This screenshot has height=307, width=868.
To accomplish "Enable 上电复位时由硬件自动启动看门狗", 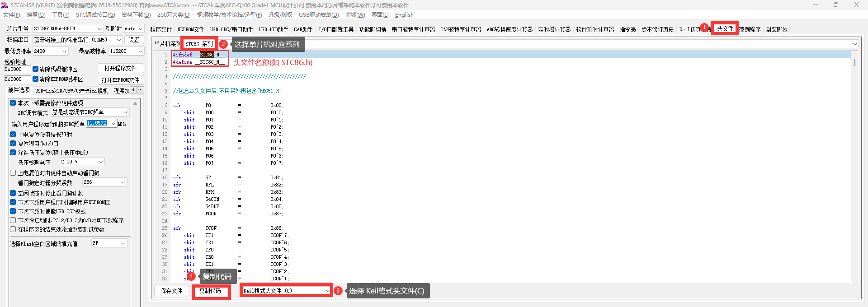I will click(x=13, y=173).
